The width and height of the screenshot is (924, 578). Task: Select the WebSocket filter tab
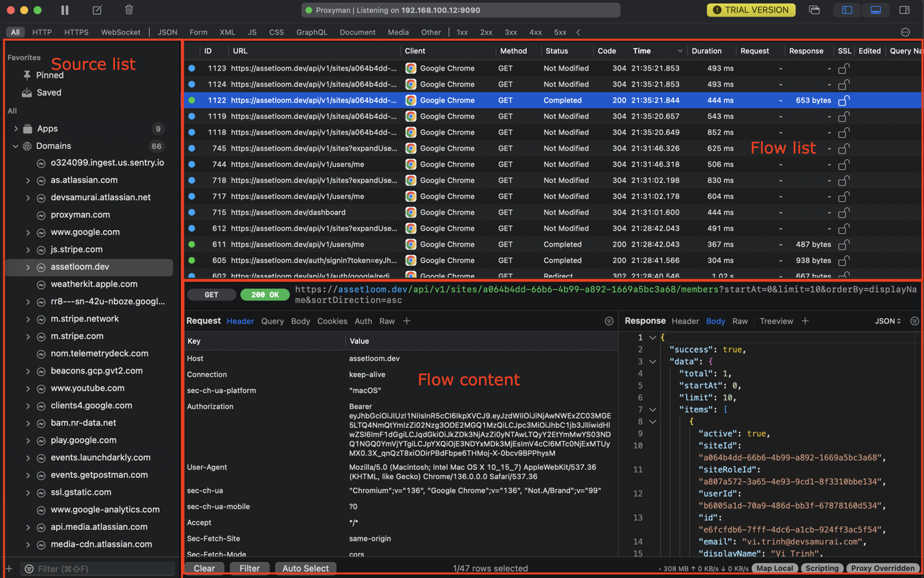click(x=121, y=32)
